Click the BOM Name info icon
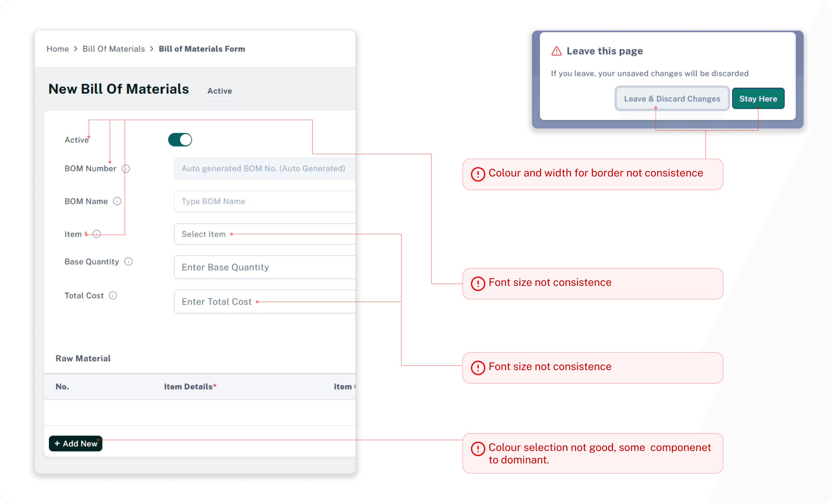The height and width of the screenshot is (504, 832). pyautogui.click(x=117, y=201)
